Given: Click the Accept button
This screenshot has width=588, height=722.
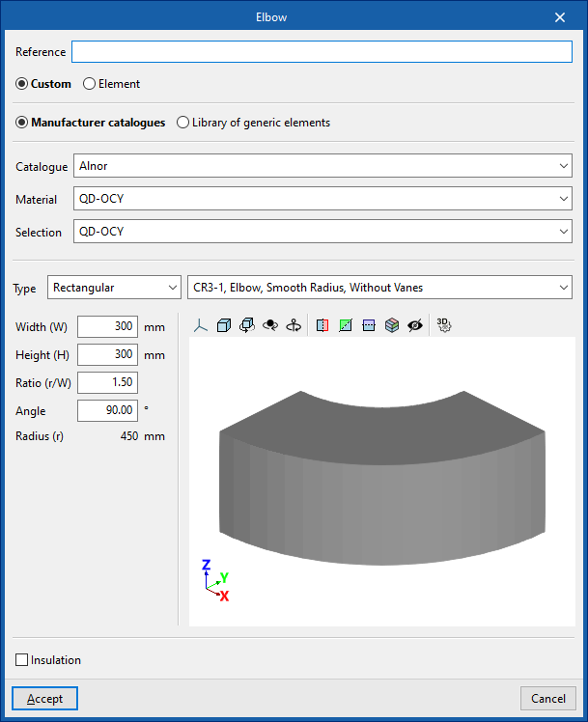Looking at the screenshot, I should click(x=44, y=699).
